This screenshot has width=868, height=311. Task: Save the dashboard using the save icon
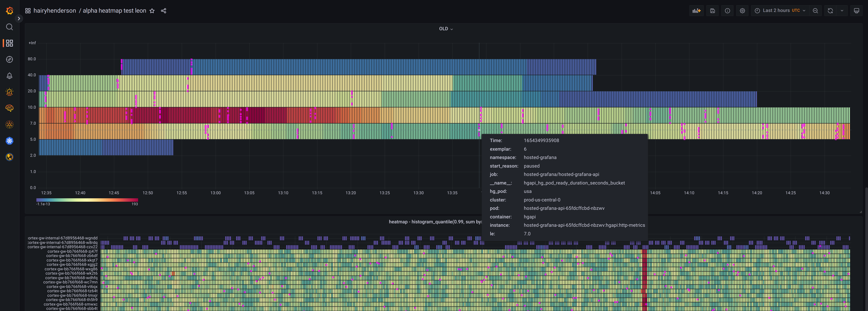click(712, 10)
